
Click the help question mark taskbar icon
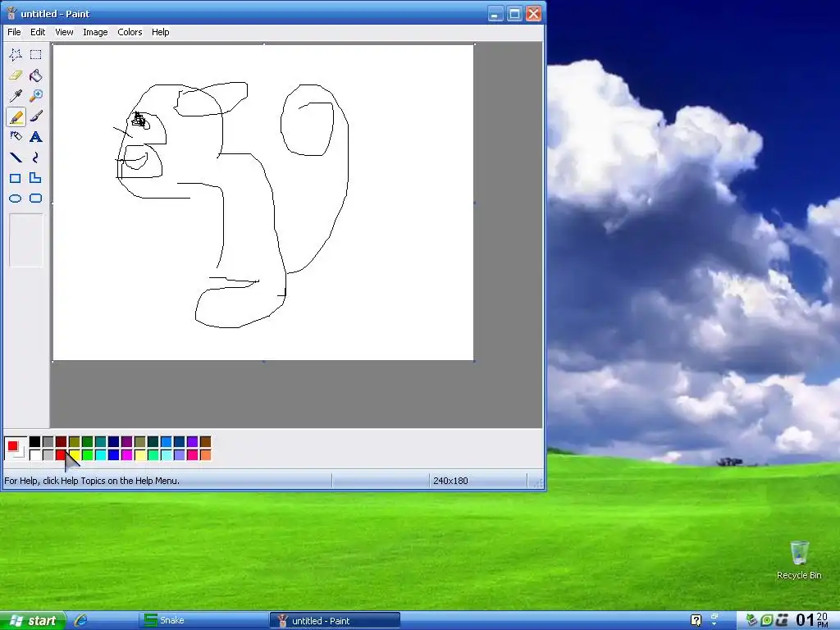tap(696, 620)
